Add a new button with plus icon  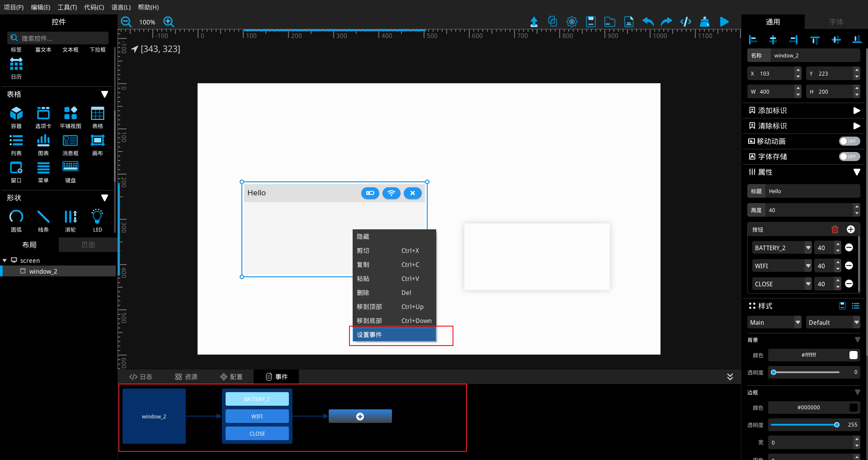click(850, 229)
